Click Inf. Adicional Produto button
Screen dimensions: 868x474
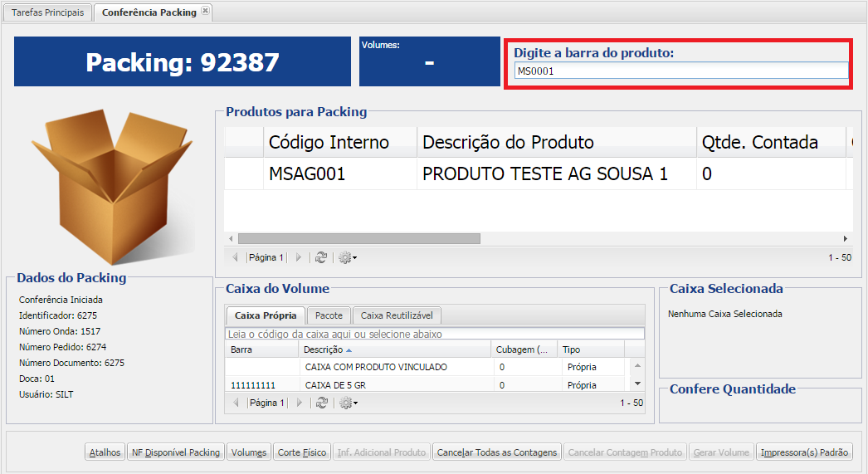[x=382, y=452]
